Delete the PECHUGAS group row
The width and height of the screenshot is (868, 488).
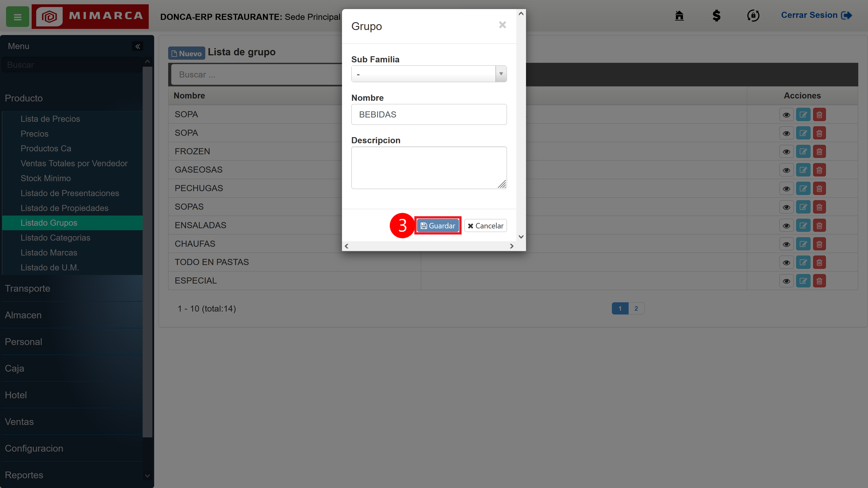pos(819,189)
